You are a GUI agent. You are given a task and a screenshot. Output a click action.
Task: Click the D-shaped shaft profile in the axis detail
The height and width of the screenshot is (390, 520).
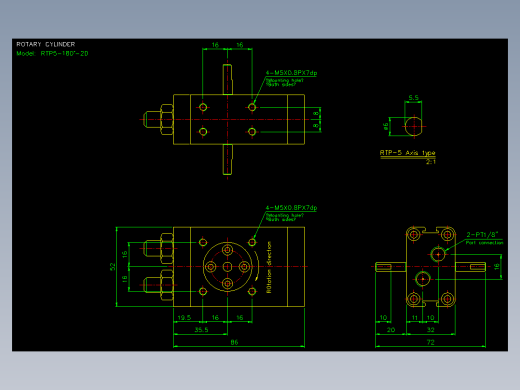pos(414,126)
